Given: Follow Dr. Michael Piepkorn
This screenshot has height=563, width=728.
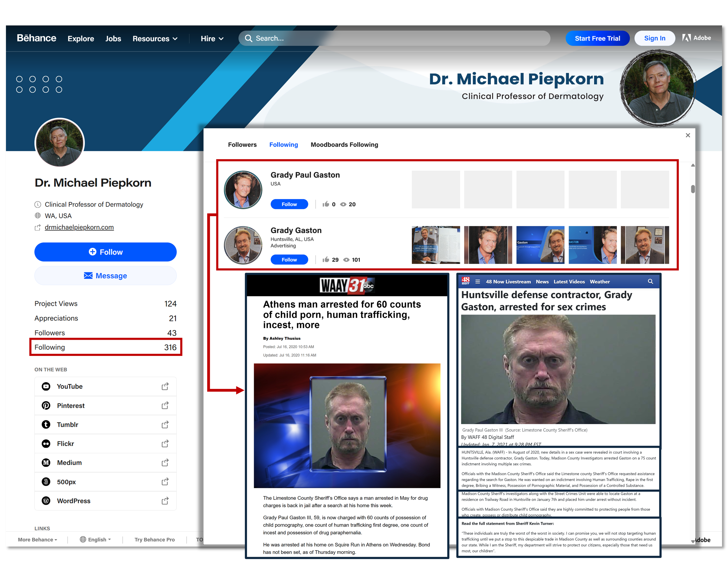Looking at the screenshot, I should (105, 252).
